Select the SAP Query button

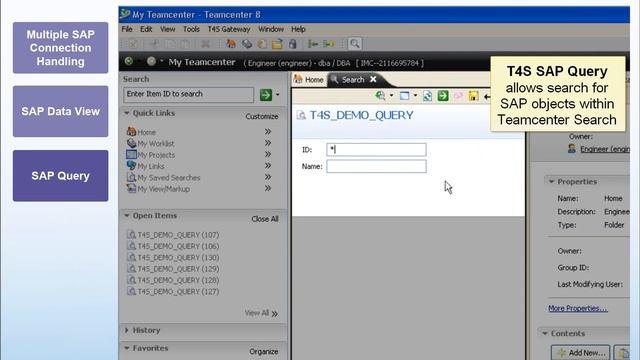(x=60, y=176)
